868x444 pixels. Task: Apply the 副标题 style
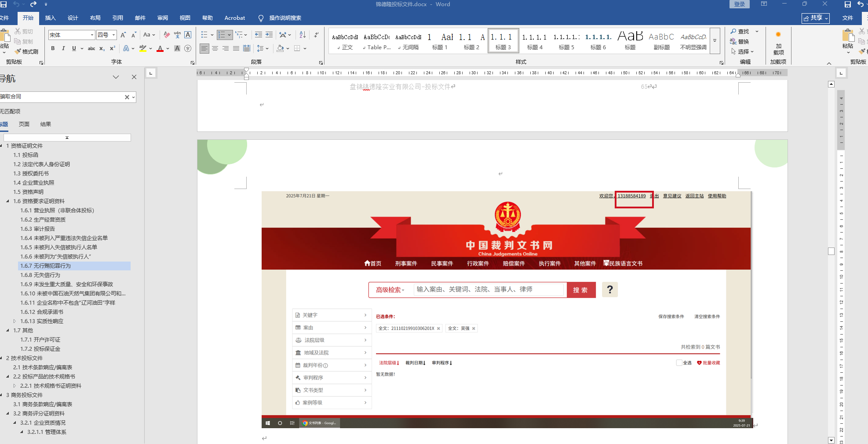[x=661, y=40]
